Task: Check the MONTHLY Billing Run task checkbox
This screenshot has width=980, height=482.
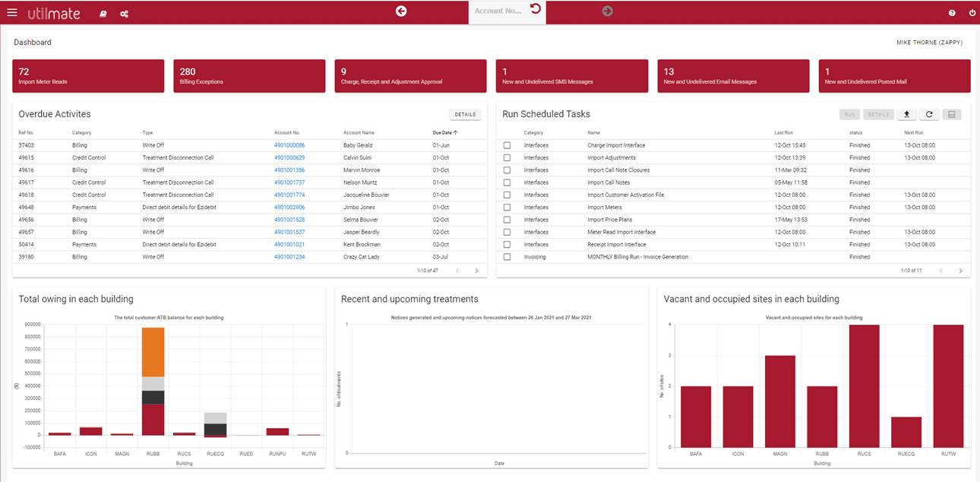Action: 507,257
